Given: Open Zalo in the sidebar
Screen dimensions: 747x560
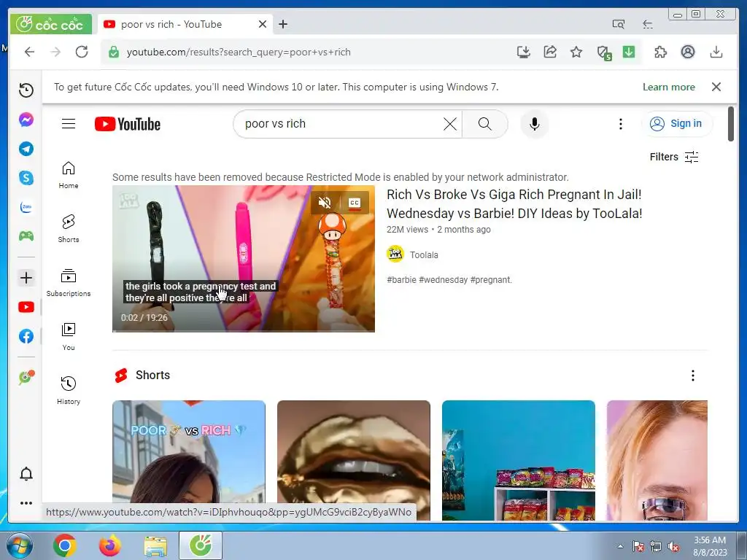Looking at the screenshot, I should (x=26, y=207).
